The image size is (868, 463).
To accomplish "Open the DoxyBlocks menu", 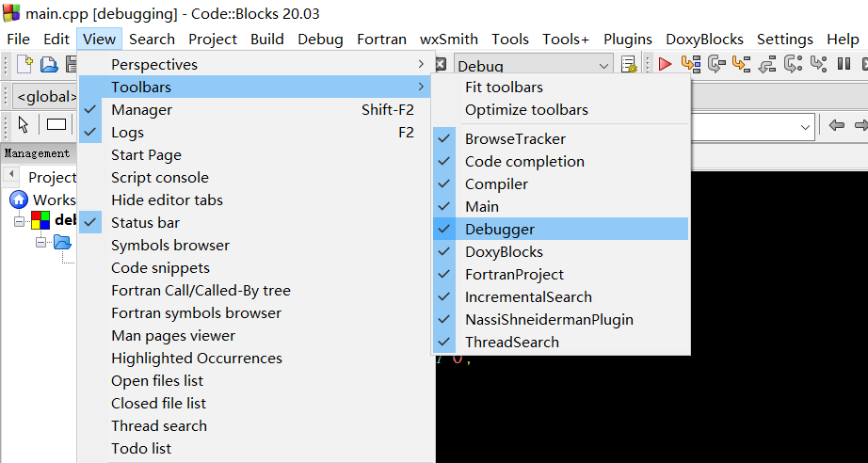I will (x=704, y=40).
